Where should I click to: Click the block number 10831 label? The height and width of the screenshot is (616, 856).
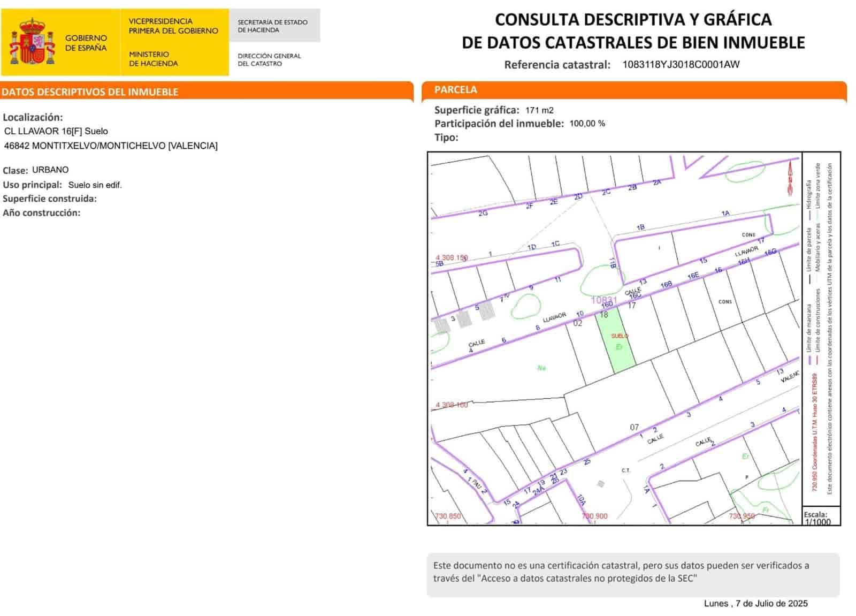(x=605, y=300)
